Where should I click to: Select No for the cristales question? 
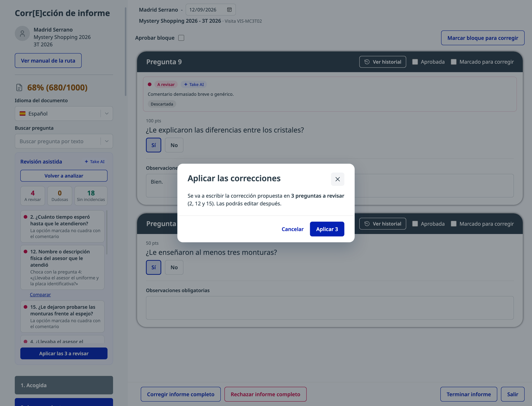tap(174, 145)
